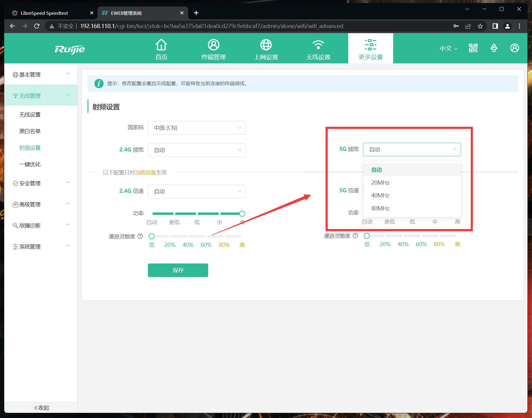
Task: Open the 无线设置 wireless settings page
Action: pyautogui.click(x=318, y=49)
